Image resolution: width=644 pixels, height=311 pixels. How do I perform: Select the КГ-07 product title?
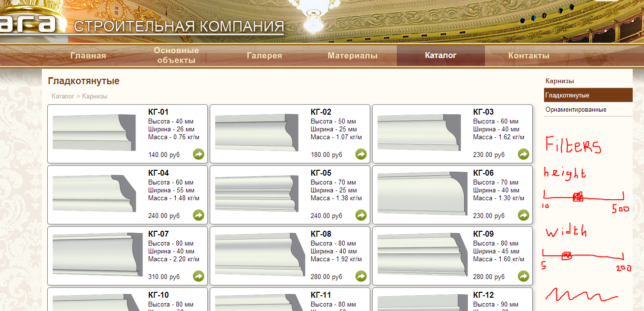pos(159,234)
